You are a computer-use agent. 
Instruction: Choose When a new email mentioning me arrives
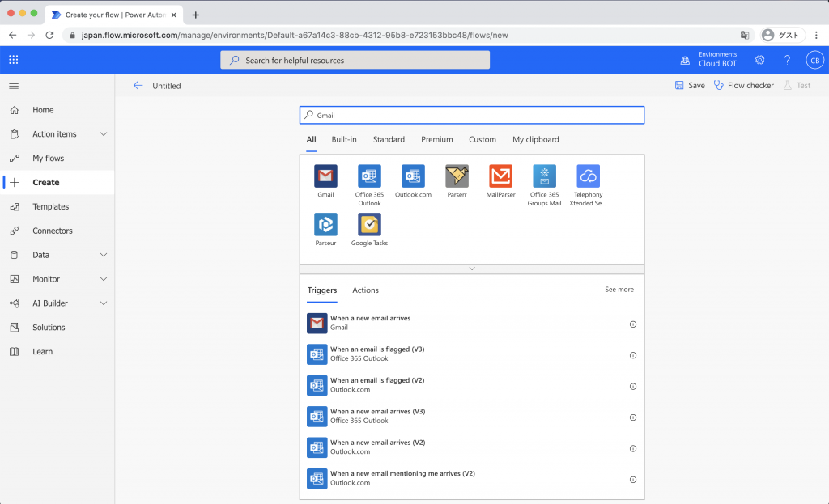[472, 478]
